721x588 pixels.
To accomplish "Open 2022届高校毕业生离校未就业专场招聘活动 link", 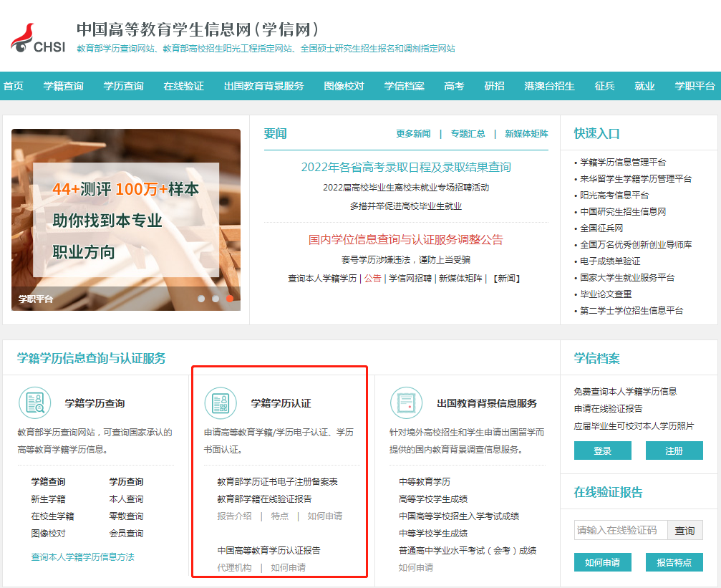I will point(406,187).
